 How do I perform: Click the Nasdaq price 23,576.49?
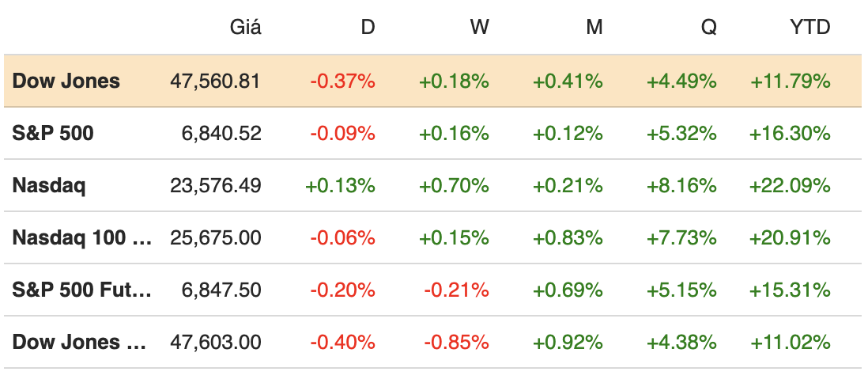tap(215, 185)
